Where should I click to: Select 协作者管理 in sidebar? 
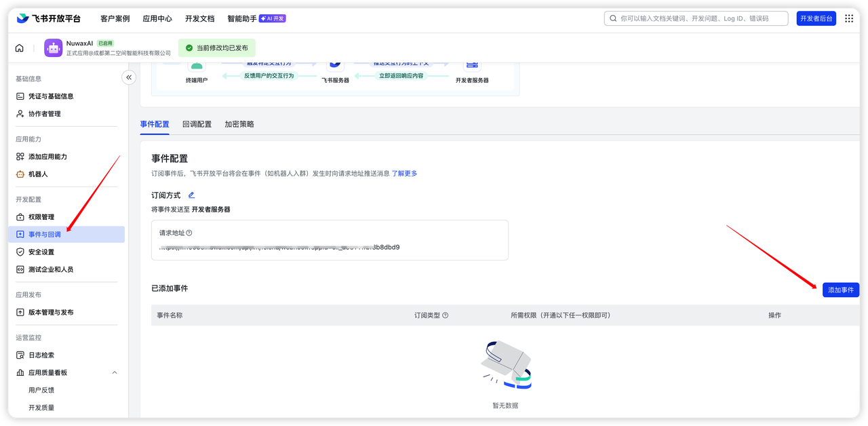(x=45, y=114)
